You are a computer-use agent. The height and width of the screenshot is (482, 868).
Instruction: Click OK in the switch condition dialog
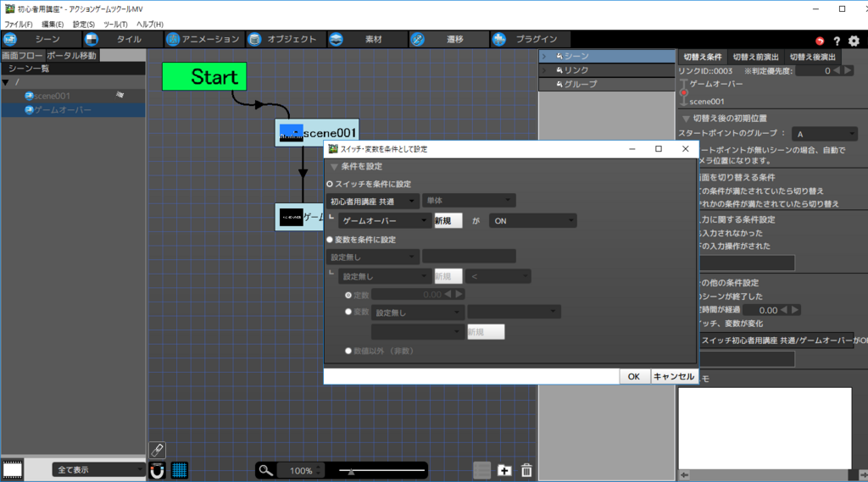(634, 376)
